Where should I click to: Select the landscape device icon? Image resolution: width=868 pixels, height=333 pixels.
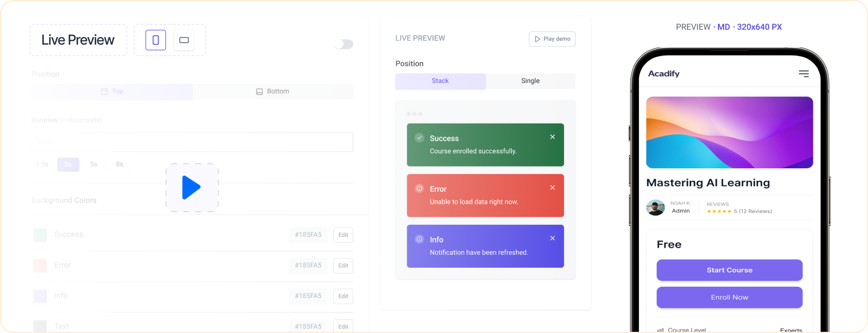184,40
